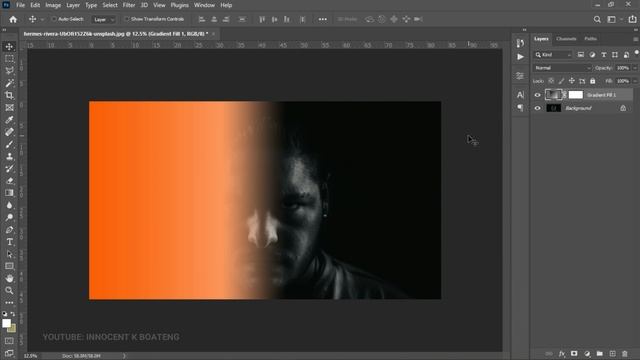Open the Normal blend mode dropdown
Screen dimensions: 640x360
(562, 68)
